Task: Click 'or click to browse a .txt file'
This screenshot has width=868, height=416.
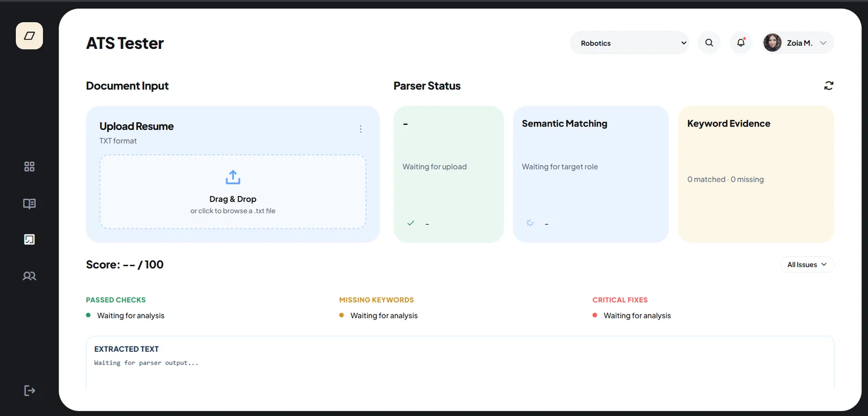Action: (x=233, y=211)
